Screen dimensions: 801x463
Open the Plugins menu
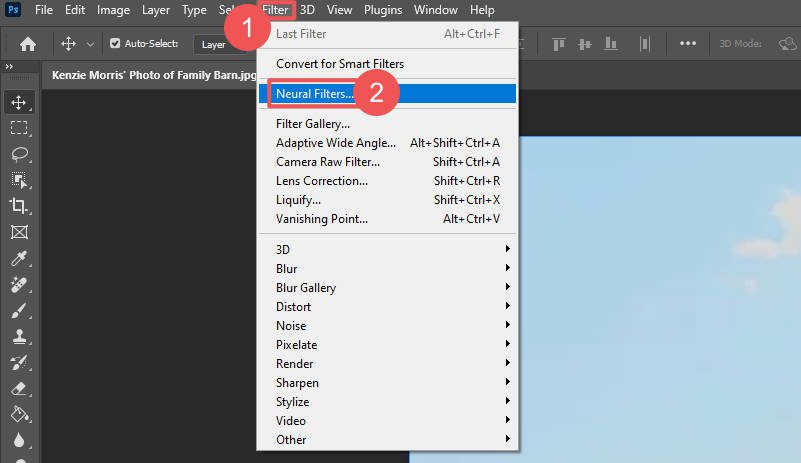click(x=383, y=10)
